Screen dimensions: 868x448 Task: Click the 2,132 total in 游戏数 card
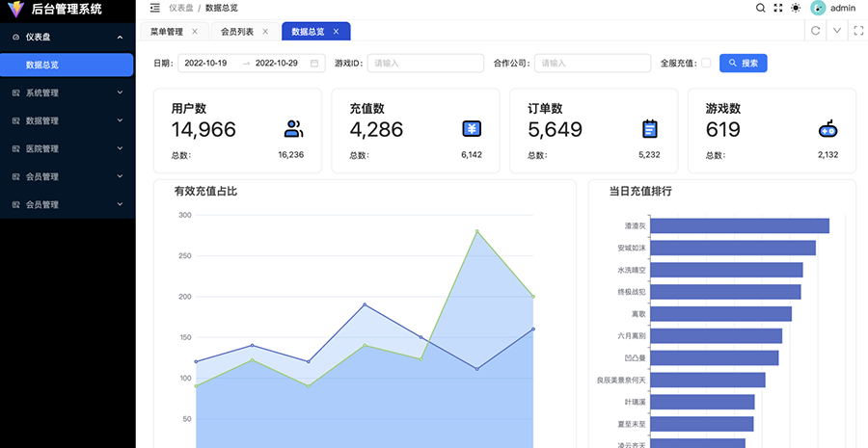point(828,155)
